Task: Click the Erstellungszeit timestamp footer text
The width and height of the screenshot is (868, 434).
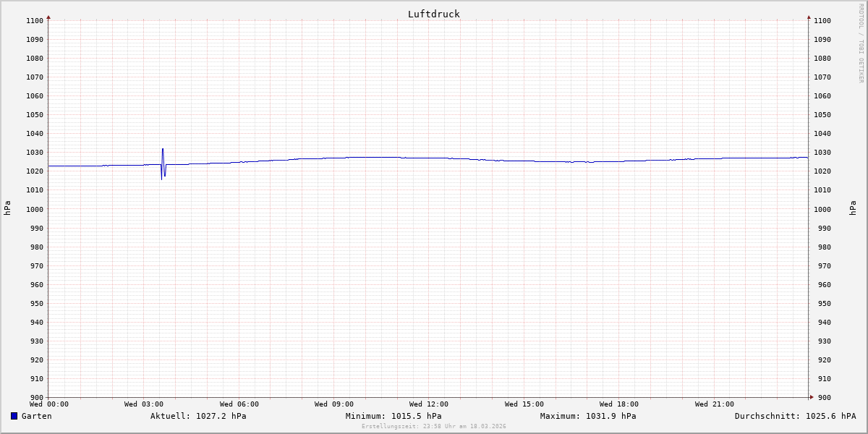Action: coord(433,426)
